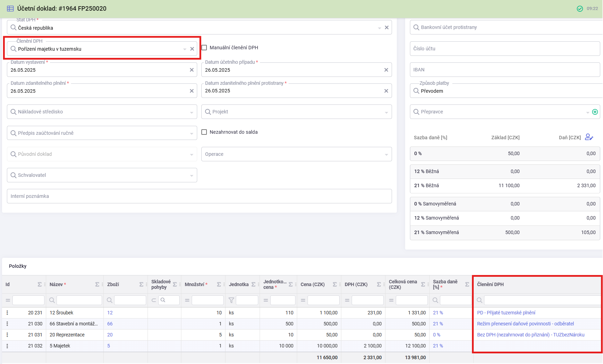Click the equals operator icon in Id filter
This screenshot has height=364, width=603.
click(8, 300)
